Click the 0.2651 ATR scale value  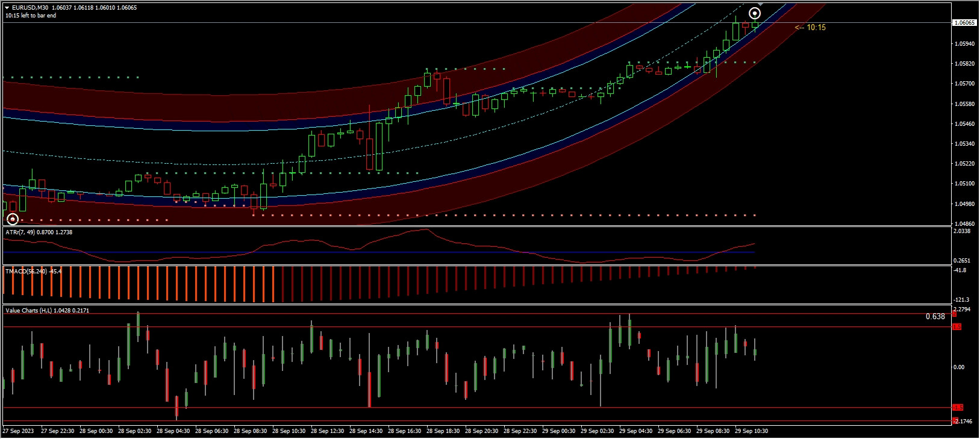963,261
